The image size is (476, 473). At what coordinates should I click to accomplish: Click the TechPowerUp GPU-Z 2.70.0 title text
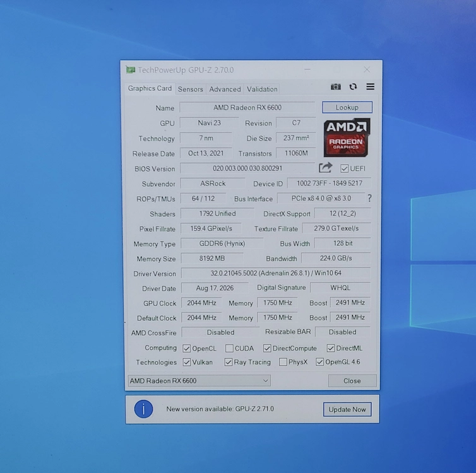pos(186,70)
